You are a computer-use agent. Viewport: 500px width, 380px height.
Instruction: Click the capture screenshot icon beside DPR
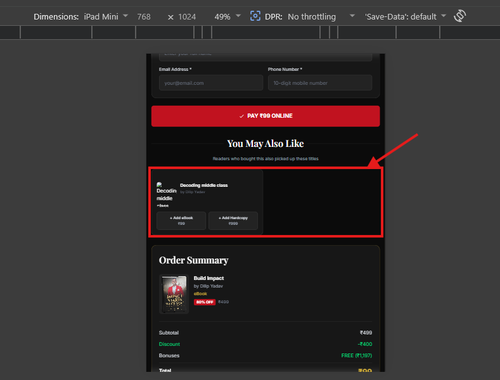pos(255,16)
